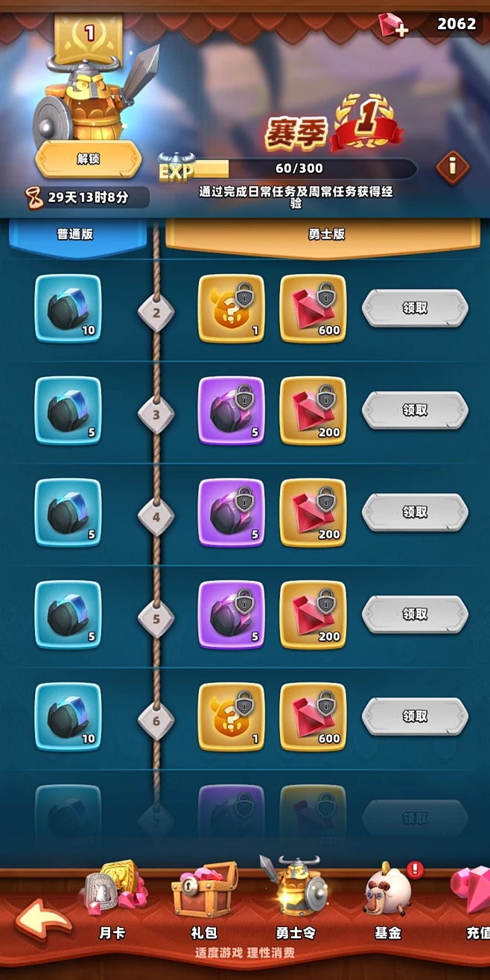
Task: Click 领取 claim button on level 6 row
Action: pos(415,716)
